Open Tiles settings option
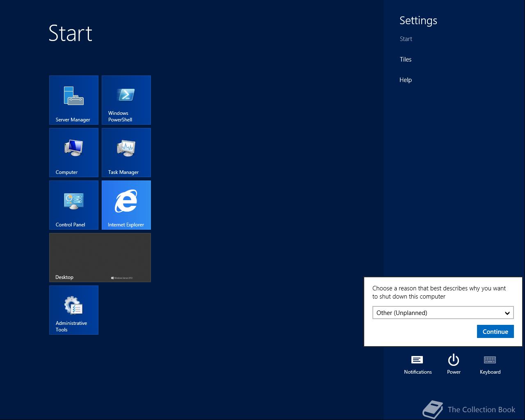The width and height of the screenshot is (525, 420). pos(406,59)
